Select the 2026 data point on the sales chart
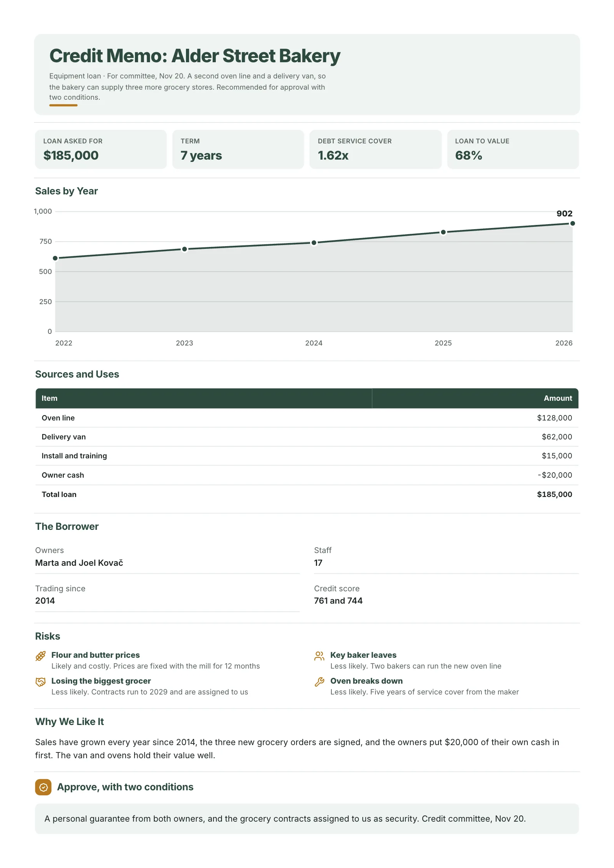Viewport: 614px width, 868px height. click(x=573, y=223)
